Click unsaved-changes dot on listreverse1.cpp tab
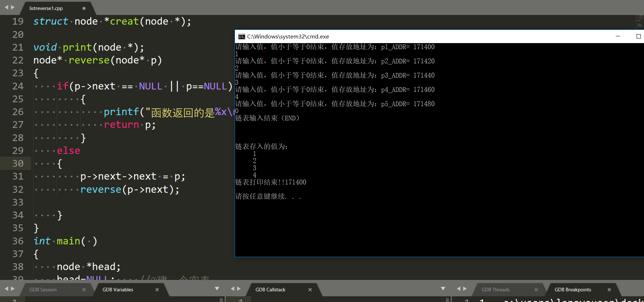 (x=84, y=8)
